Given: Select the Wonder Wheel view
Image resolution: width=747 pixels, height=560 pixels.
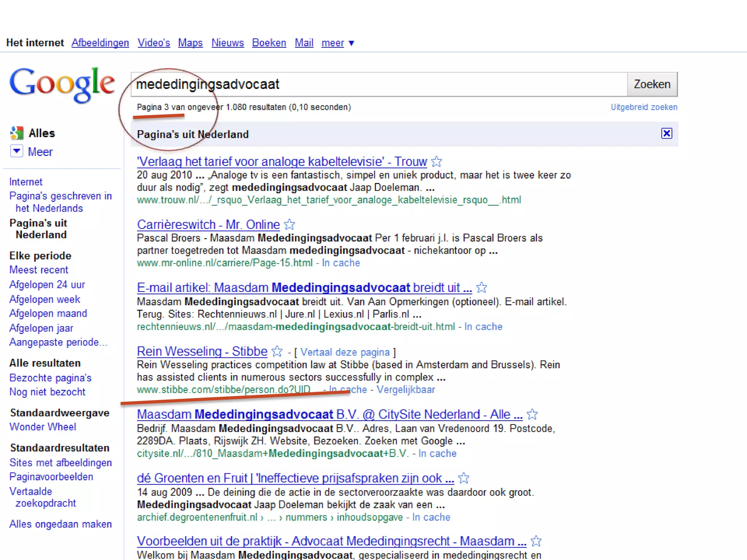Looking at the screenshot, I should (43, 427).
